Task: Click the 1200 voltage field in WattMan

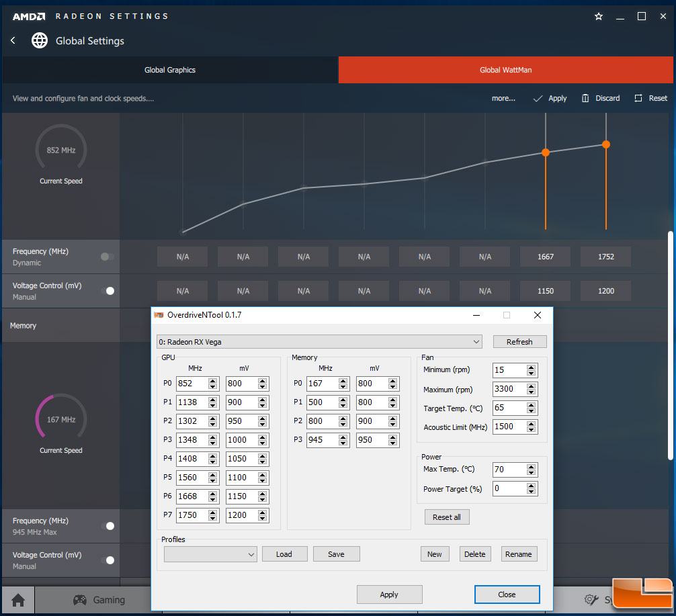Action: pyautogui.click(x=605, y=291)
